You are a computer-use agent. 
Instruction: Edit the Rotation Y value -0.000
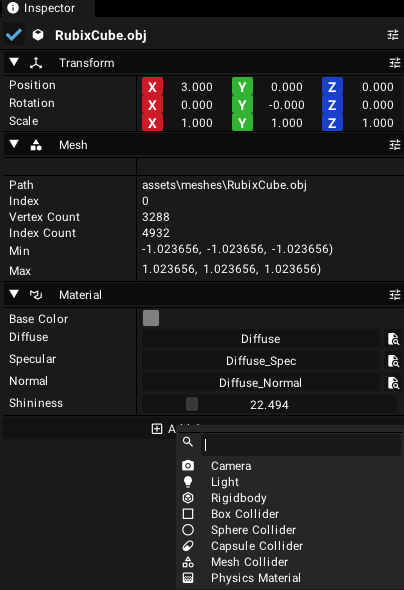[287, 105]
